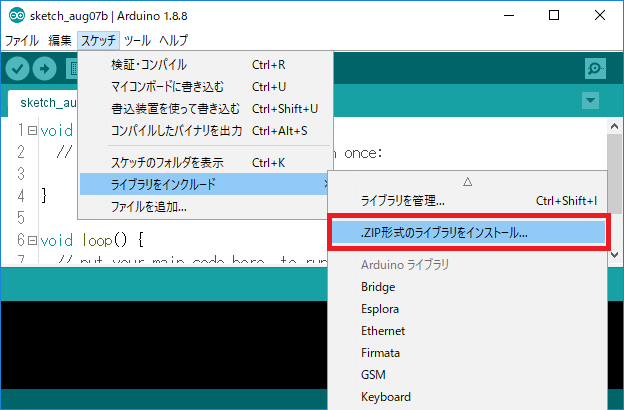Include the Firmata library
Viewport: 624px width, 410px height.
click(x=381, y=353)
